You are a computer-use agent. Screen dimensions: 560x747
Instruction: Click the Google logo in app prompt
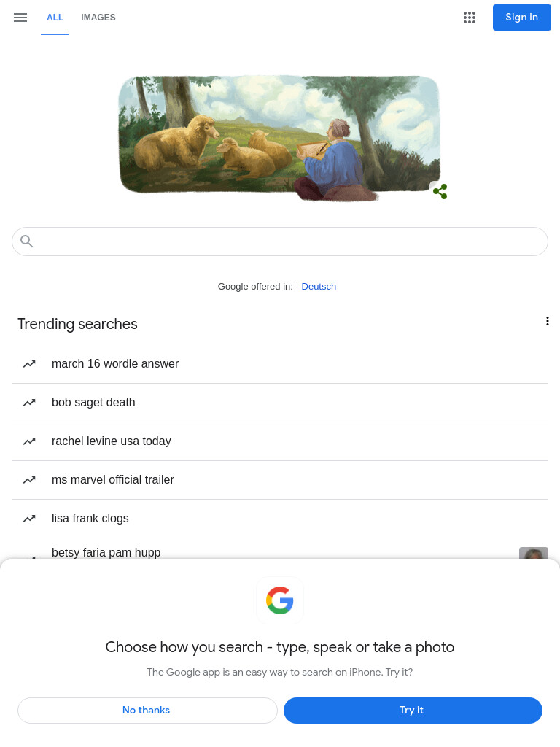click(279, 600)
